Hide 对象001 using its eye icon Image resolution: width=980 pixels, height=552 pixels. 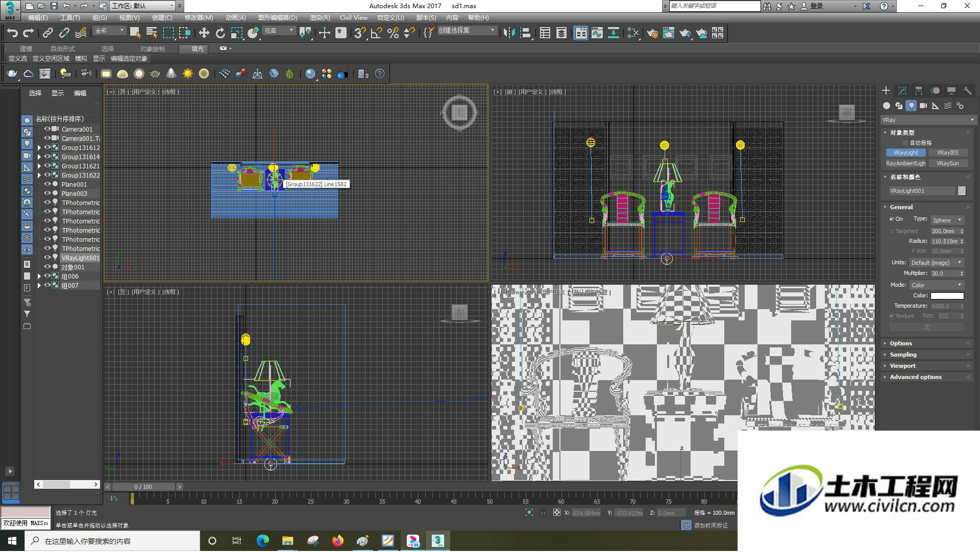click(47, 267)
